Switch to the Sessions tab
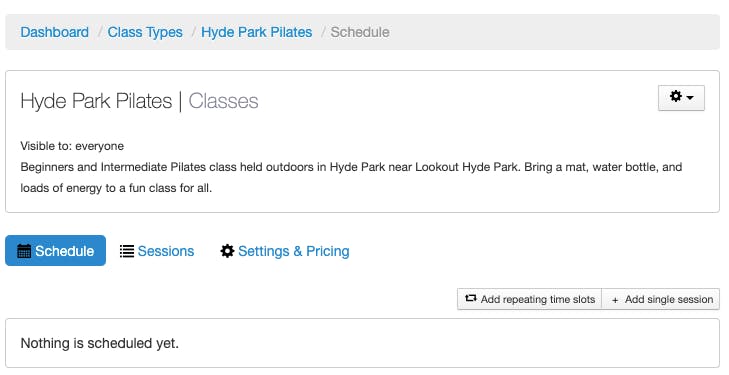 pyautogui.click(x=157, y=251)
